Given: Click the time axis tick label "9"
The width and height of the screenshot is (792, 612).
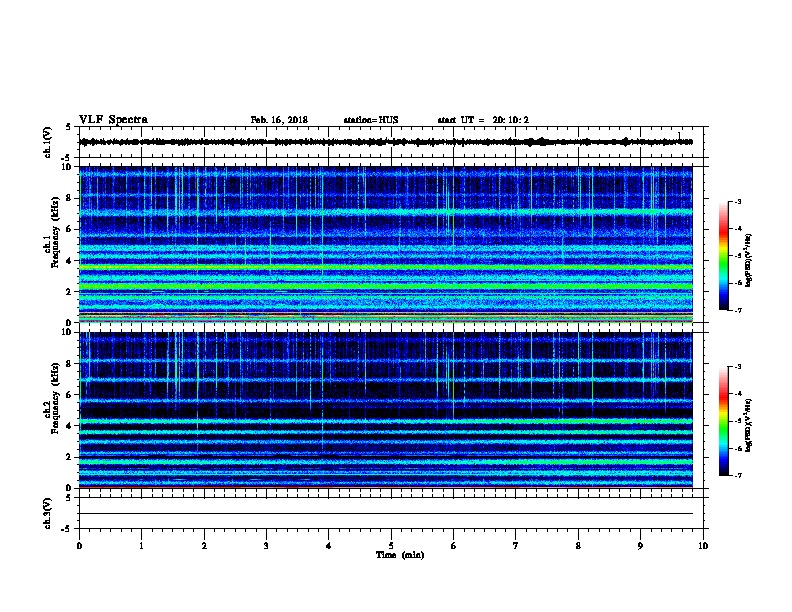Looking at the screenshot, I should (x=640, y=546).
